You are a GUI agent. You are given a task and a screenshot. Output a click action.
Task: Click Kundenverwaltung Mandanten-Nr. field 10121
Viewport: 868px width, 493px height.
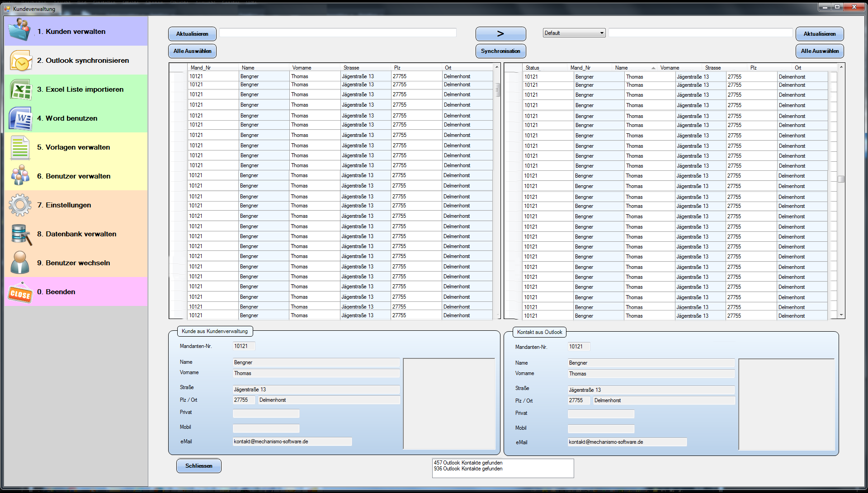tap(244, 346)
